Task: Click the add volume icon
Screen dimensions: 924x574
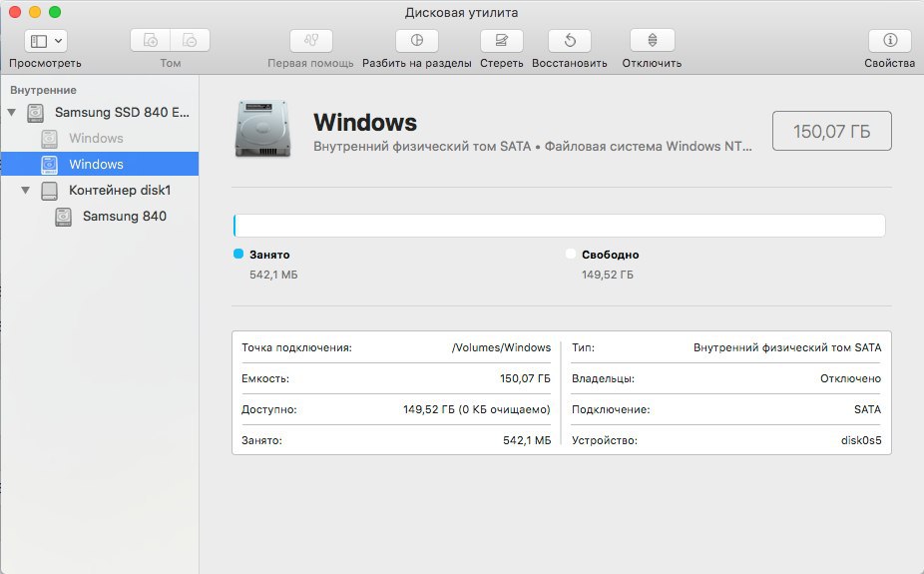Action: [x=151, y=41]
